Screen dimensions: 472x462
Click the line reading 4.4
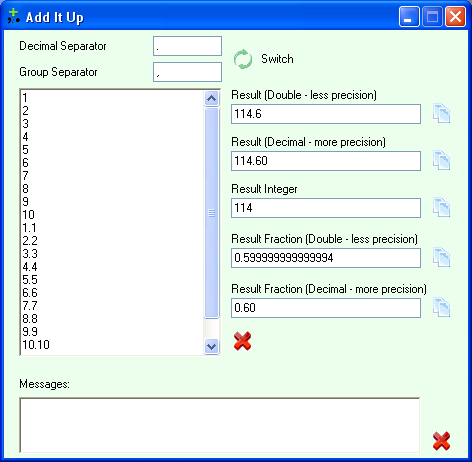click(x=30, y=267)
